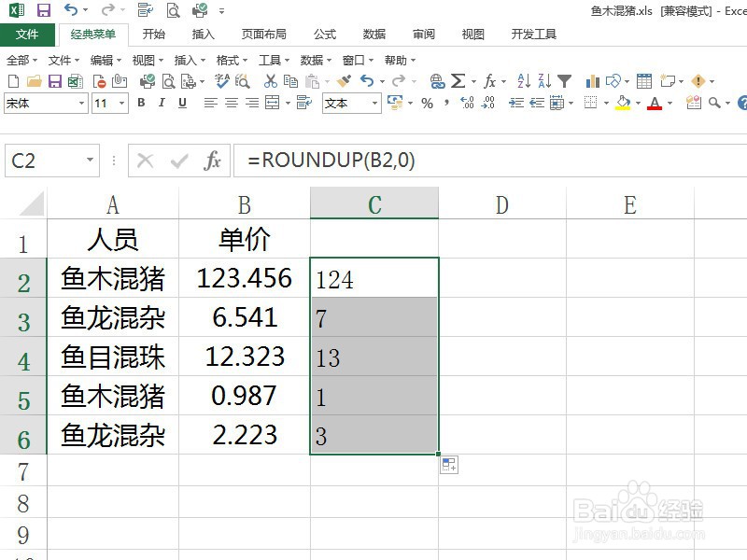Image resolution: width=747 pixels, height=560 pixels.
Task: Toggle bold formatting
Action: pos(140,101)
